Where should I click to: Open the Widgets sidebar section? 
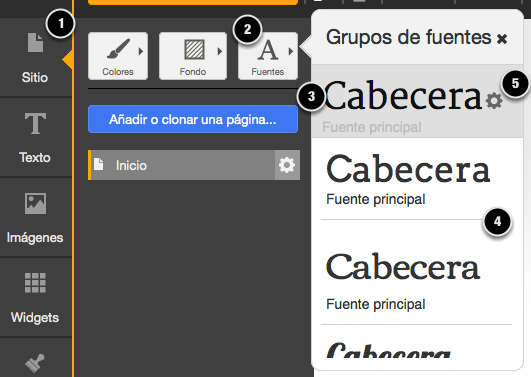click(x=35, y=297)
